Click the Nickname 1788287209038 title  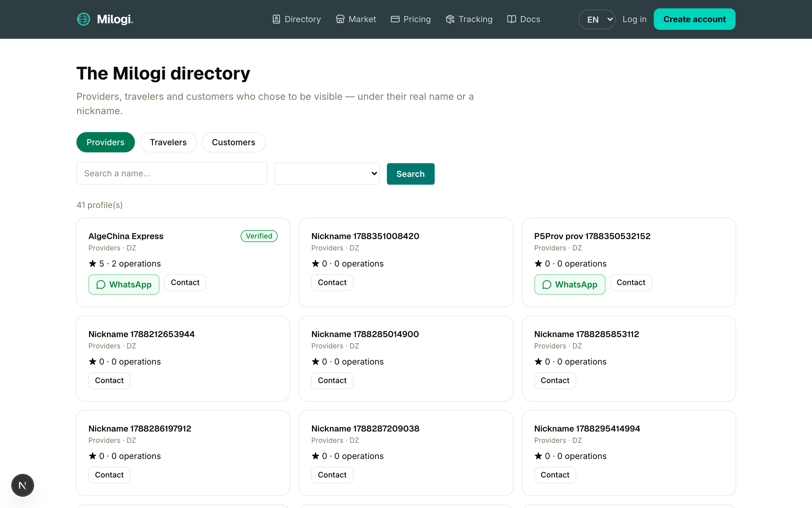tap(365, 429)
